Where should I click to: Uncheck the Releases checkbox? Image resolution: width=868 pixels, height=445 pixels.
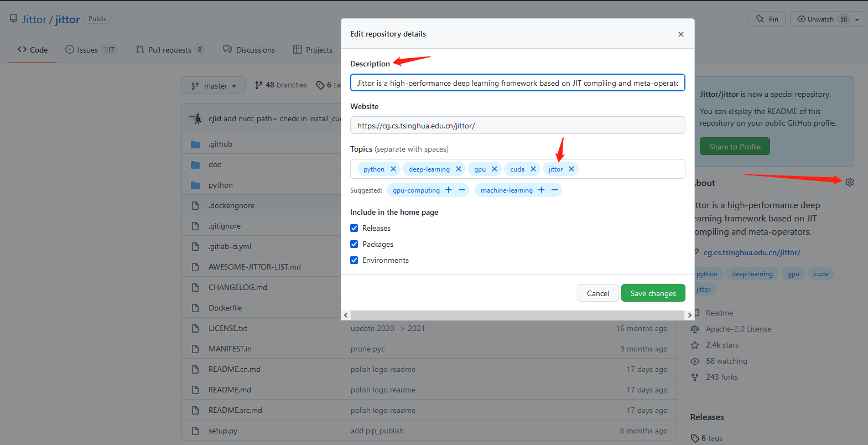[x=354, y=228]
